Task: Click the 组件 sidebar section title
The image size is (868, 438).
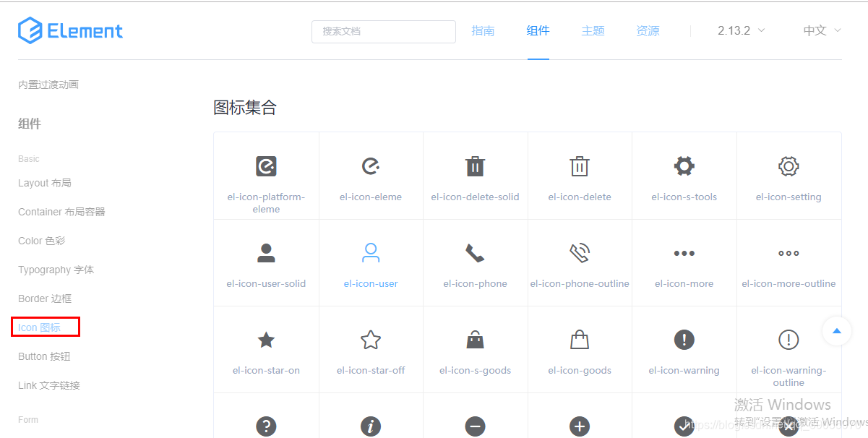Action: click(x=30, y=124)
